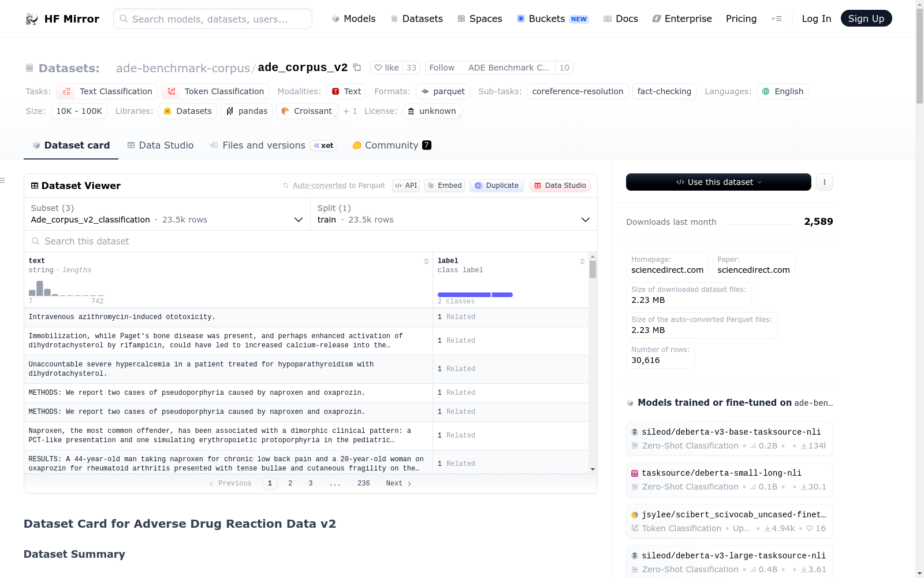Image resolution: width=924 pixels, height=578 pixels.
Task: Open the ade-benchmark-corpus organization link
Action: click(183, 68)
